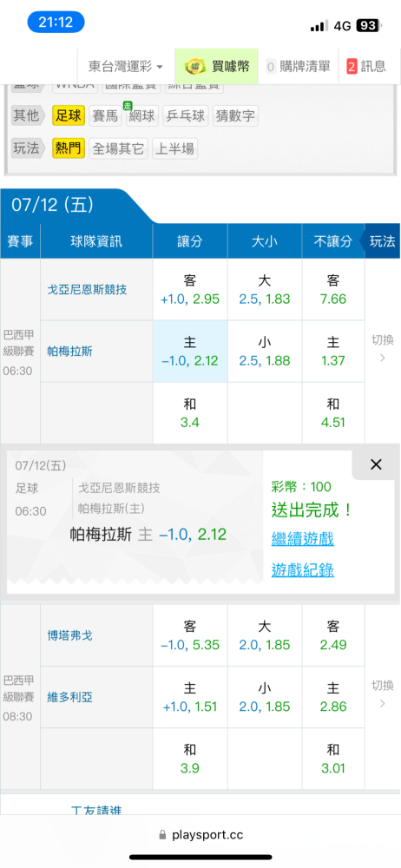This screenshot has width=401, height=868.
Task: Select the 全場其它 play type
Action: pos(118,148)
